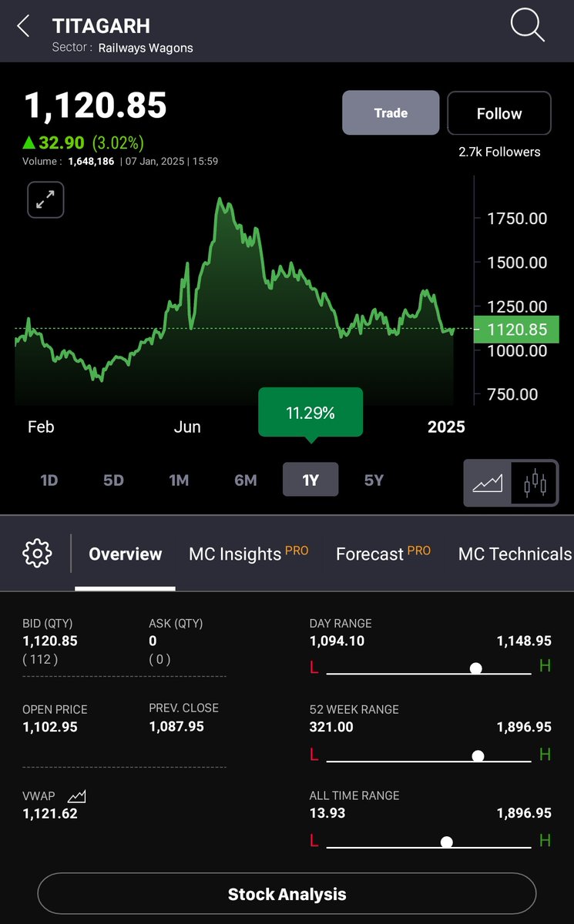
Task: Click the 11.29% return tooltip
Action: pos(310,414)
